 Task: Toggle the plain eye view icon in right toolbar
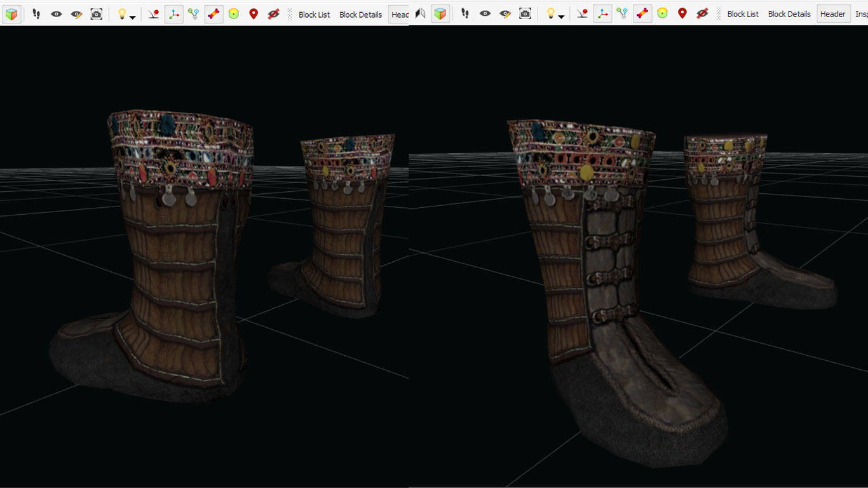[485, 13]
